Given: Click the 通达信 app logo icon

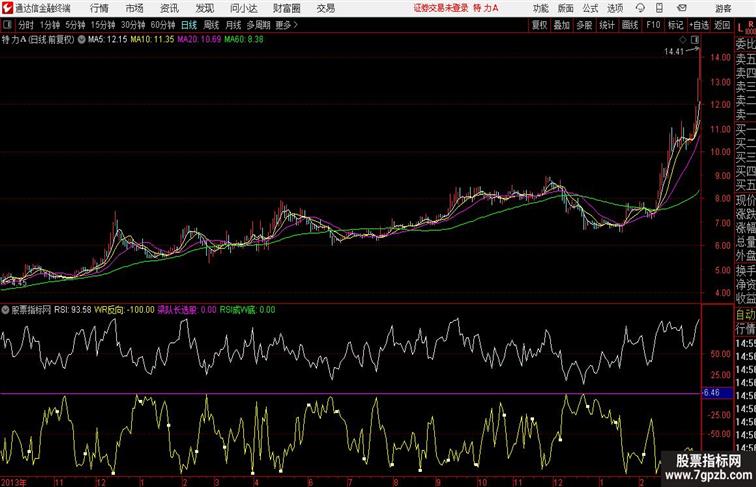Looking at the screenshot, I should [7, 8].
